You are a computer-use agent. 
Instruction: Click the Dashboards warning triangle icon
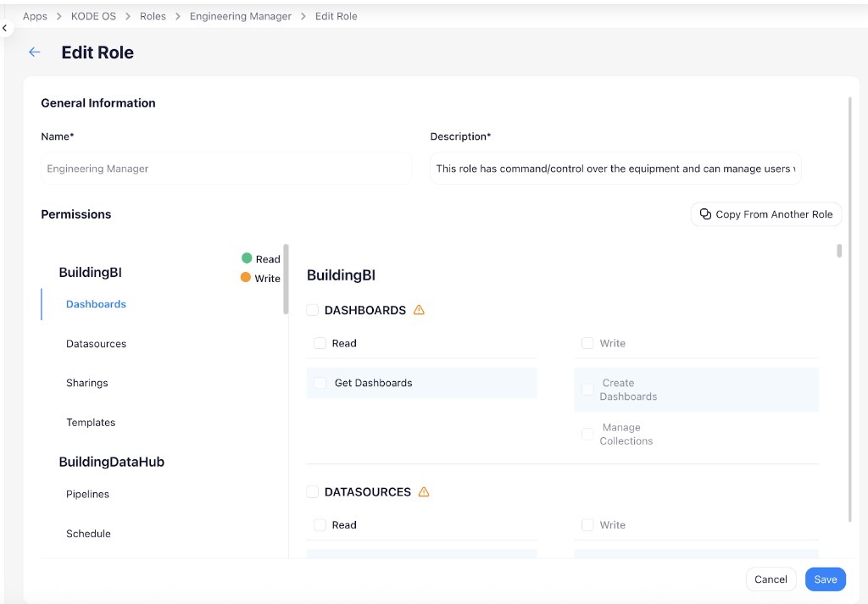(x=419, y=310)
